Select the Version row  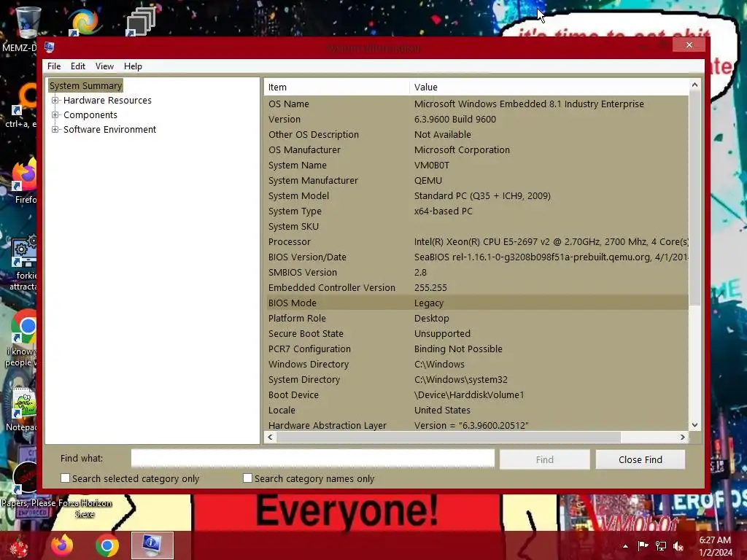[x=476, y=119]
